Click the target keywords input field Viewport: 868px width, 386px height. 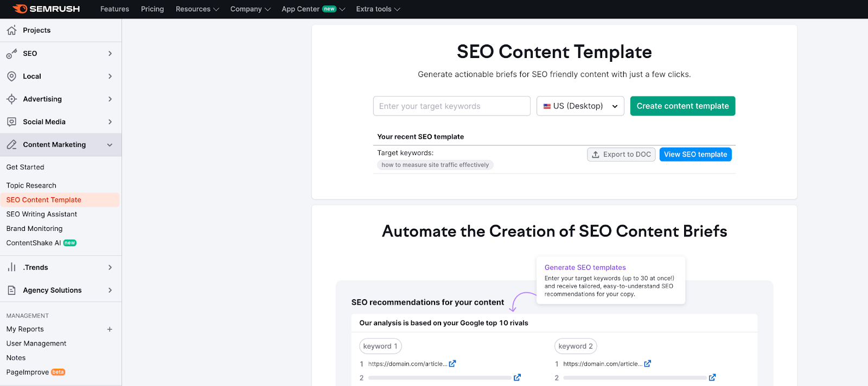[x=452, y=106]
